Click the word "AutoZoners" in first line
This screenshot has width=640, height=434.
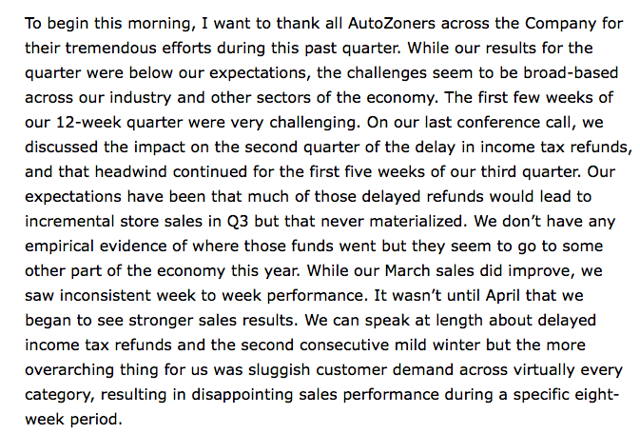pos(392,23)
